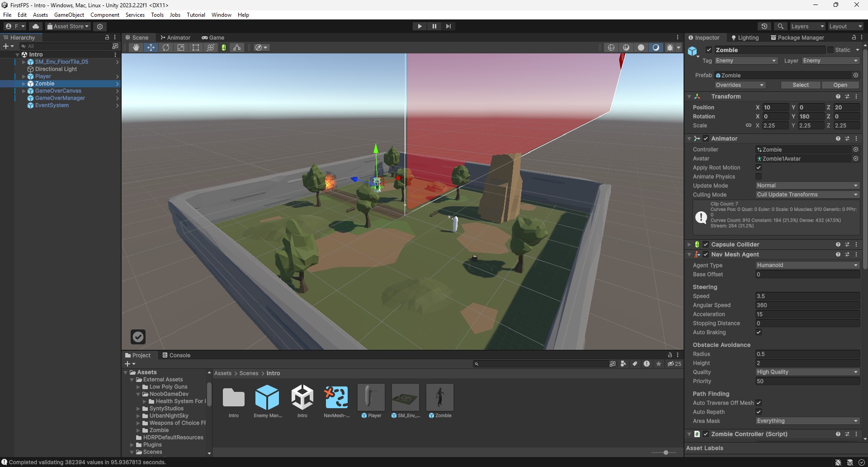Expand the Capsule Collider component
Viewport: 868px width, 467px height.
tap(689, 244)
